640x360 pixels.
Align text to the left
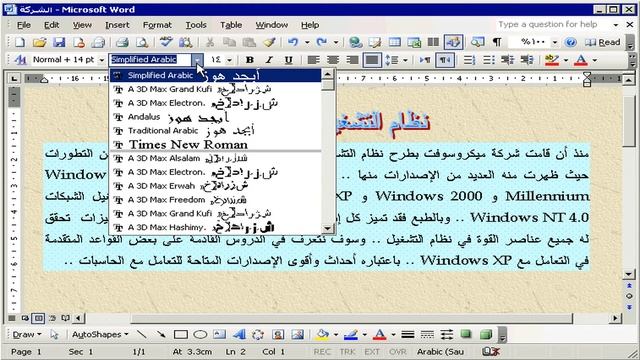(313, 60)
